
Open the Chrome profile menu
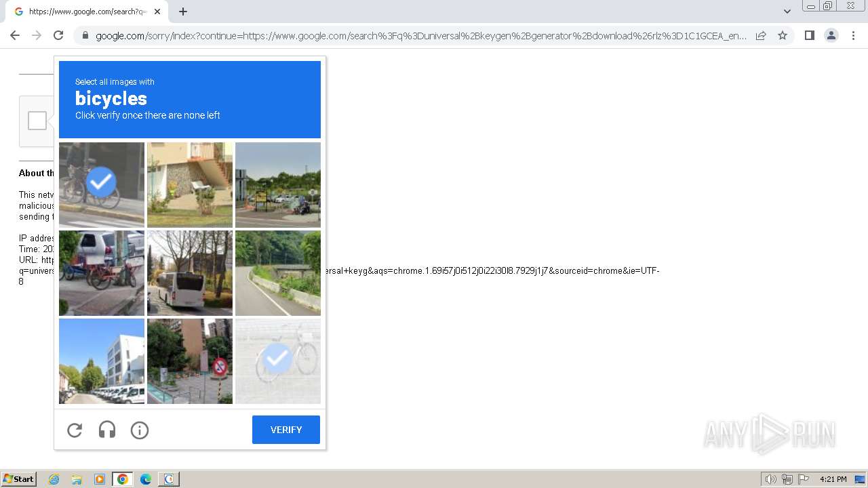[831, 35]
